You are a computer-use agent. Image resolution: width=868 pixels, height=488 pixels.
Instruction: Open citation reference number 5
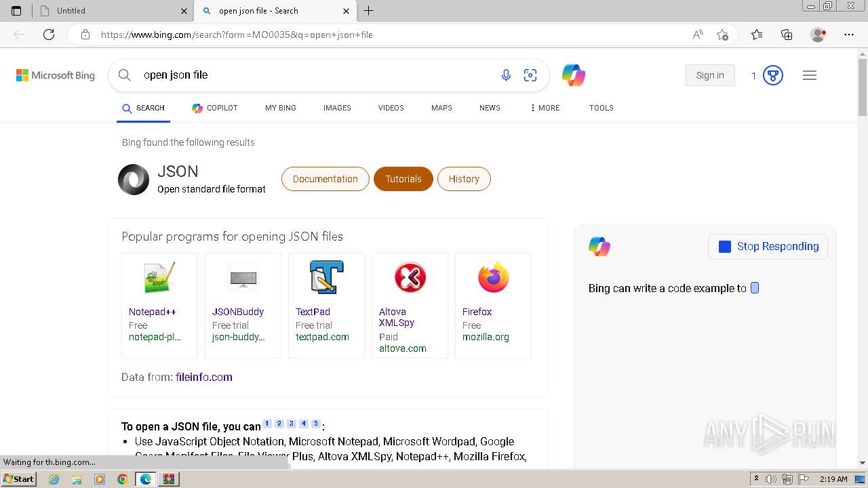click(x=315, y=424)
